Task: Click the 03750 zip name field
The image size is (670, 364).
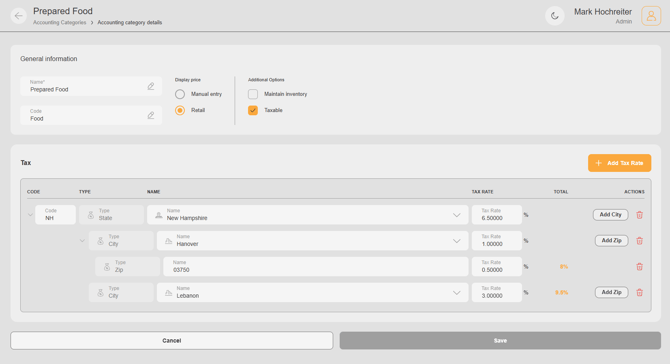Action: click(316, 267)
